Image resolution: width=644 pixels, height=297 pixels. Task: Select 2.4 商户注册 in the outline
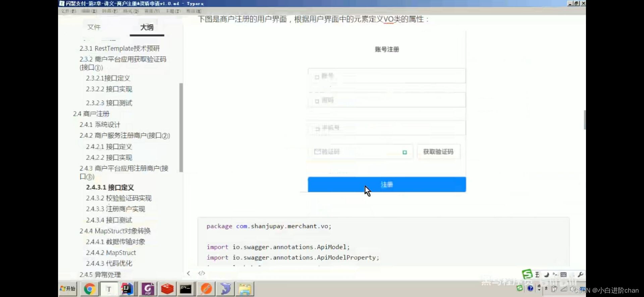tap(91, 114)
